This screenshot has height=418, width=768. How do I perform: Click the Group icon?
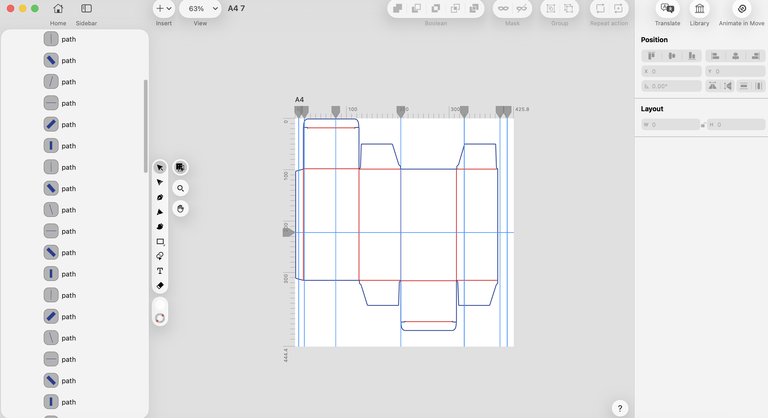(551, 8)
